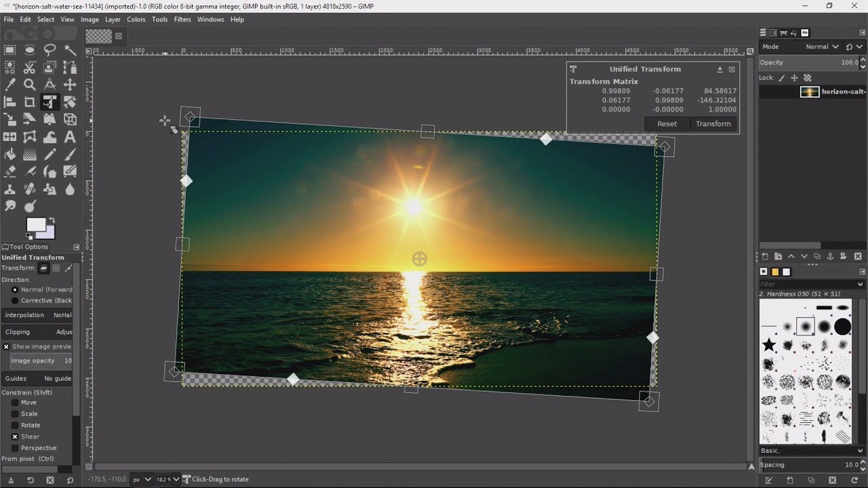Open the layer Mode dropdown

821,47
